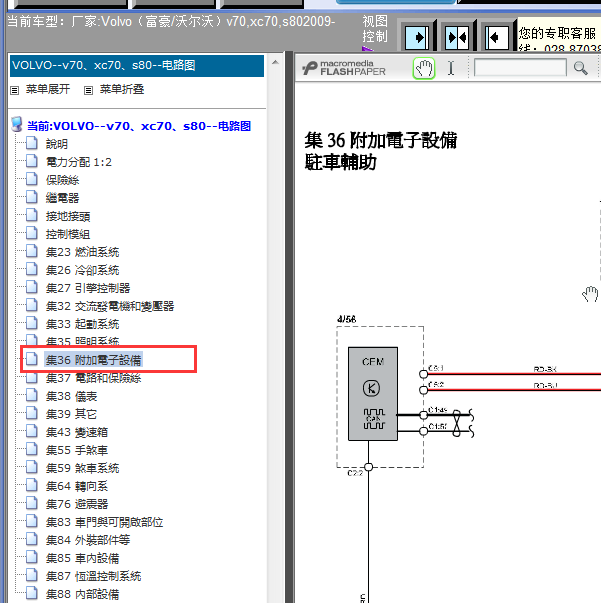Image resolution: width=601 pixels, height=603 pixels.
Task: Click the CEM module block in the diagram
Action: pos(373,394)
